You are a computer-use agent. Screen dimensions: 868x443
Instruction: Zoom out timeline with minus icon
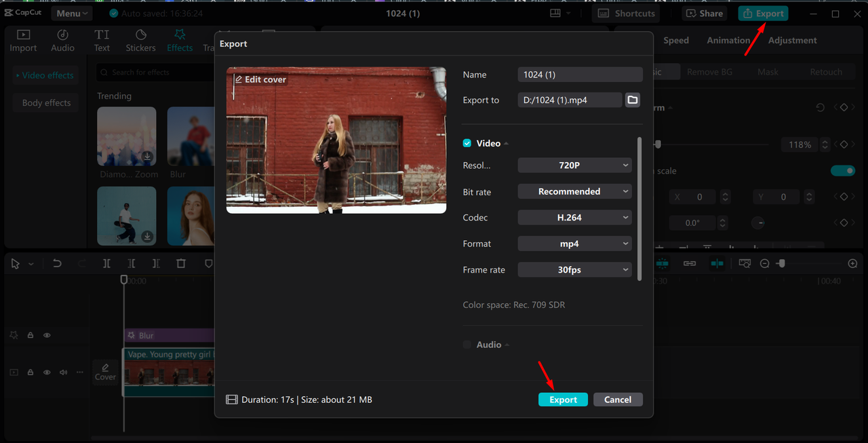(x=765, y=263)
